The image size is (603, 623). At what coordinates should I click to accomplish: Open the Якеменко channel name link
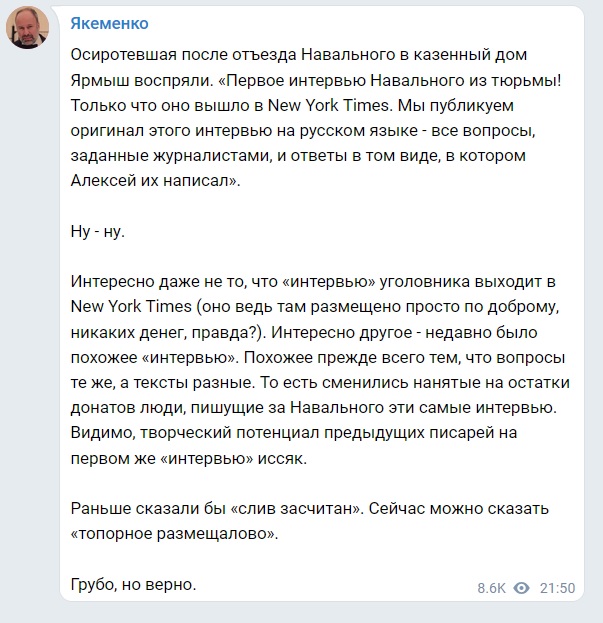coord(109,24)
